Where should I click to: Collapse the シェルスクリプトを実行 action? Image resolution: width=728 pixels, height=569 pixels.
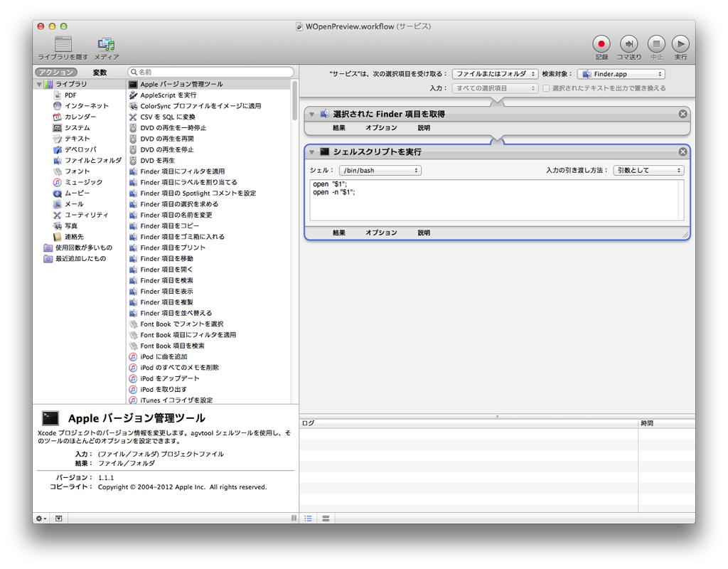[312, 152]
